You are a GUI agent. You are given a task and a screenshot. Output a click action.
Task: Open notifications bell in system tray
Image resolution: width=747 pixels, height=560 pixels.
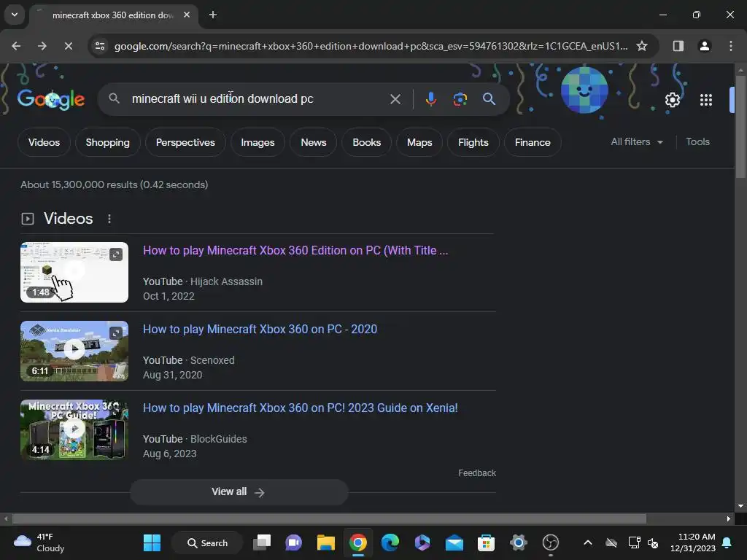pyautogui.click(x=727, y=542)
